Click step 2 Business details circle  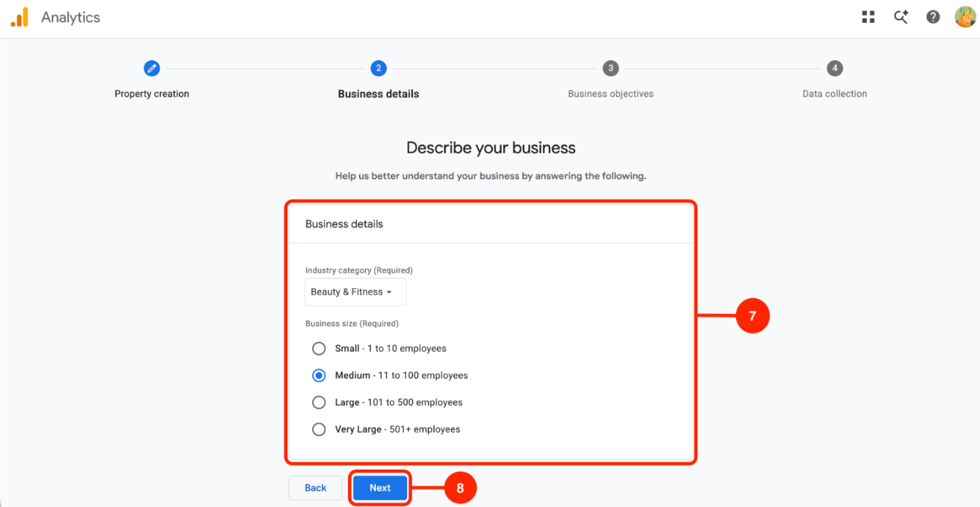tap(378, 68)
